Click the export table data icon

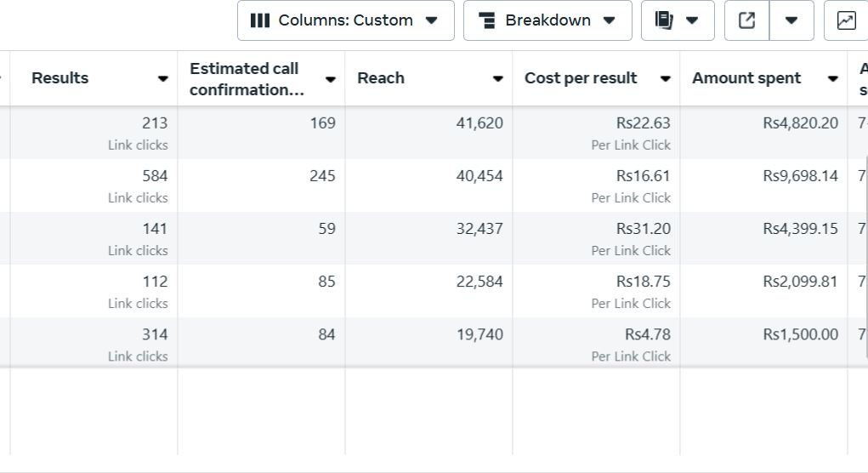click(747, 20)
